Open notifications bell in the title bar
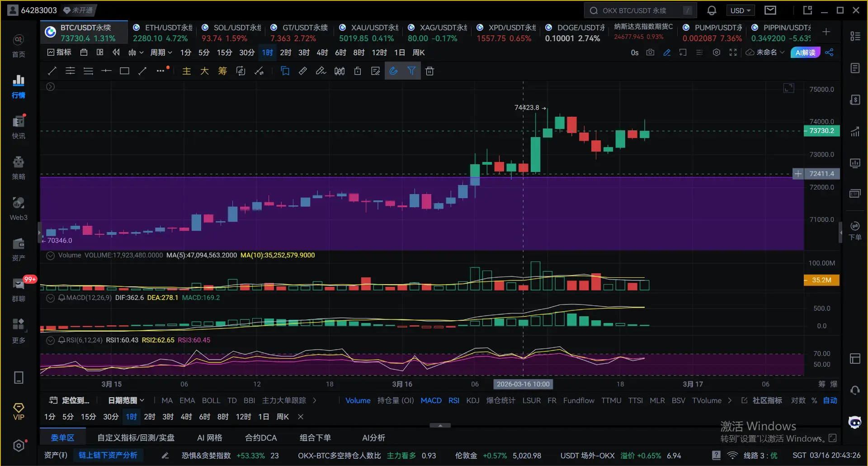This screenshot has width=868, height=466. (x=712, y=10)
